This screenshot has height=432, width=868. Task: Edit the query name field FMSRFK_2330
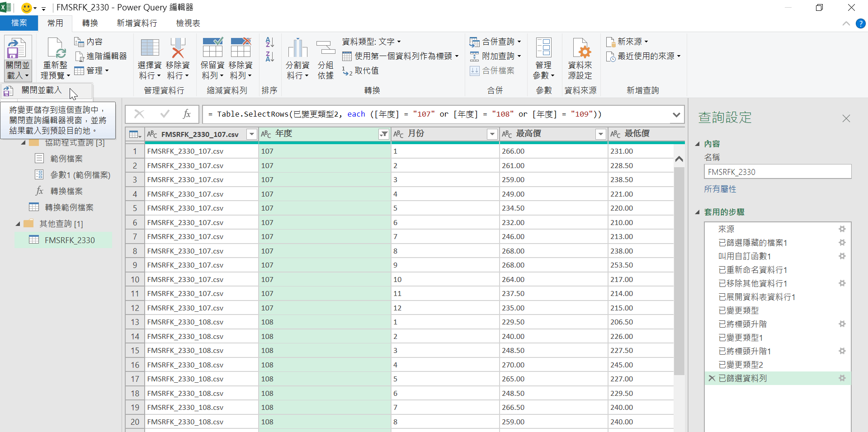(778, 172)
